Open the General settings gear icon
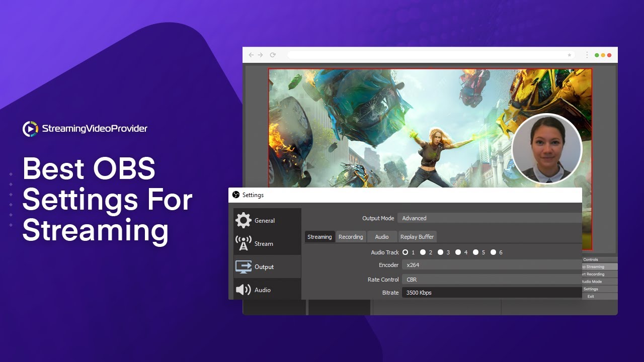 [x=244, y=220]
